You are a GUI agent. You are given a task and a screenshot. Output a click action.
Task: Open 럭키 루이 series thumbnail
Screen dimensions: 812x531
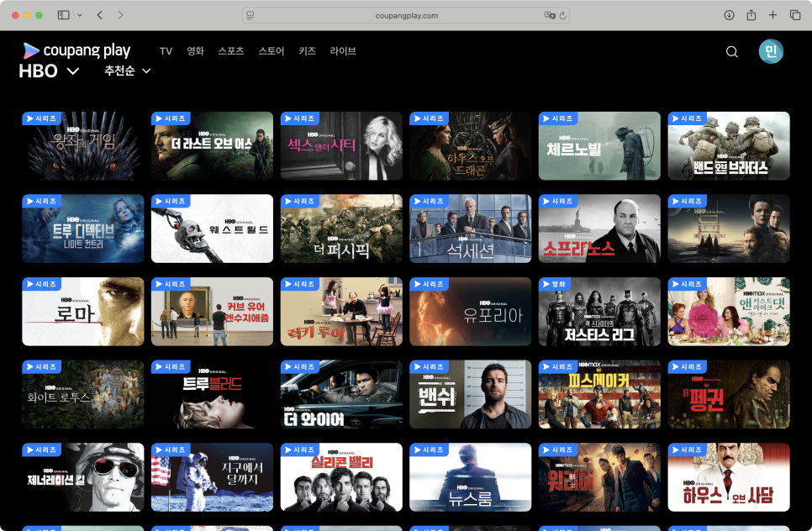(341, 312)
